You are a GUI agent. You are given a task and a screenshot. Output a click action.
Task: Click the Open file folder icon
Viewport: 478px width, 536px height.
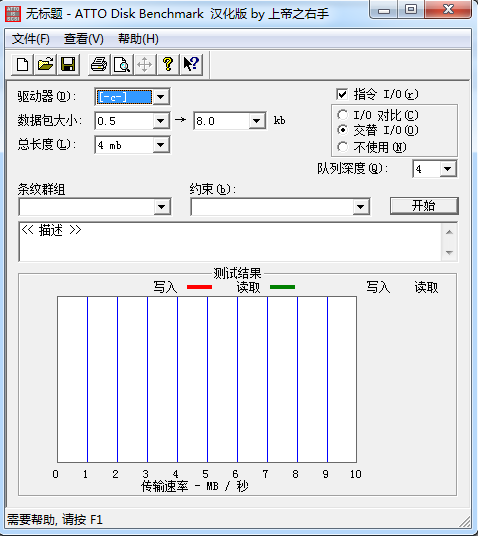coord(45,64)
